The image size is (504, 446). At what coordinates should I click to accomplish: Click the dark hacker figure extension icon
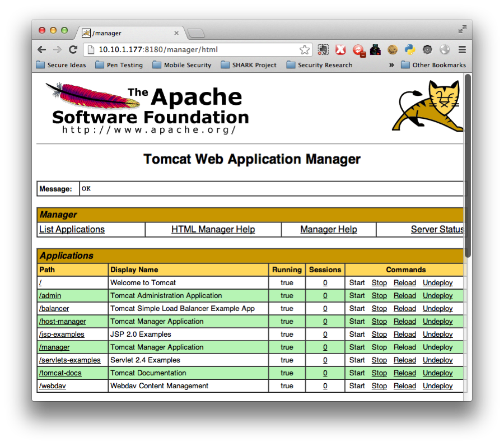(x=375, y=49)
